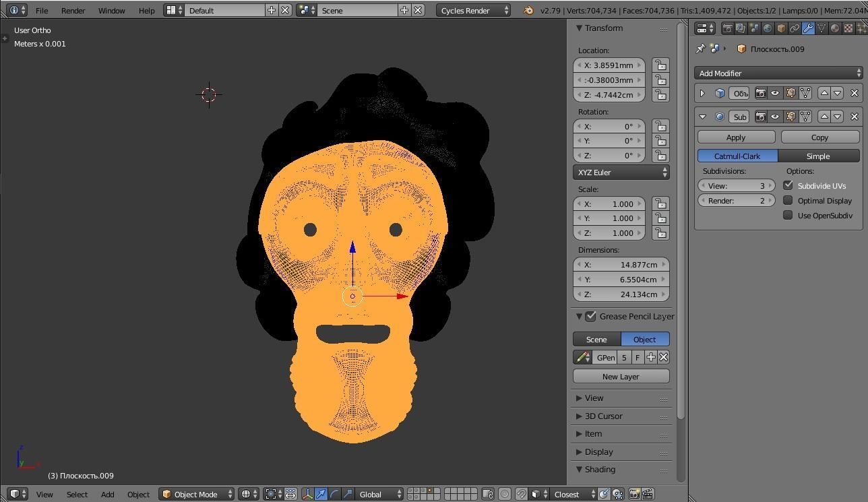Image resolution: width=868 pixels, height=502 pixels.
Task: Expand the Объ modifier panel
Action: point(702,93)
